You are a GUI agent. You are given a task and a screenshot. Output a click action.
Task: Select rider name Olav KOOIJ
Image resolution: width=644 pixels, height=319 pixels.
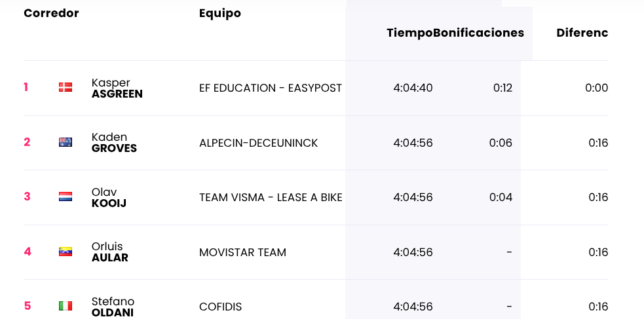pyautogui.click(x=109, y=197)
